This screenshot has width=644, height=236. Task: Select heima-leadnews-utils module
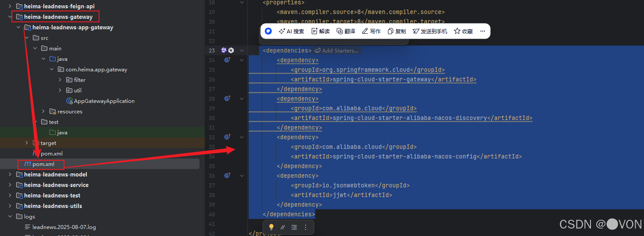pos(53,206)
